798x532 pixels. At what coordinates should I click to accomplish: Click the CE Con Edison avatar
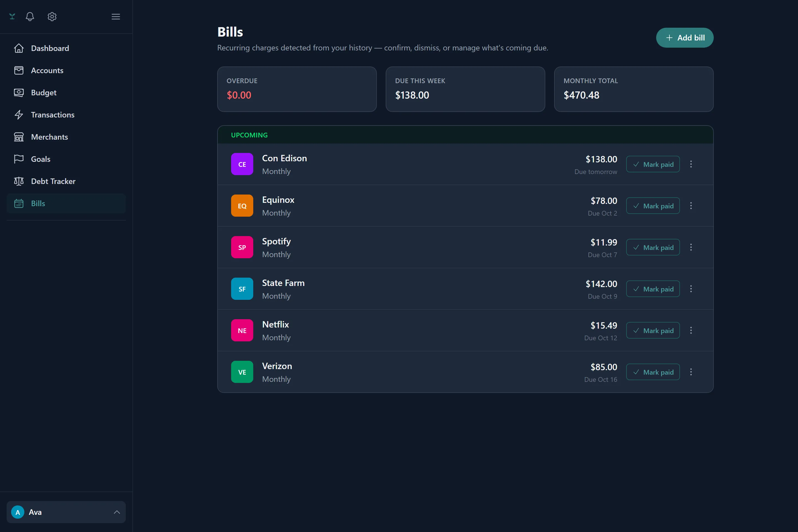click(x=242, y=164)
